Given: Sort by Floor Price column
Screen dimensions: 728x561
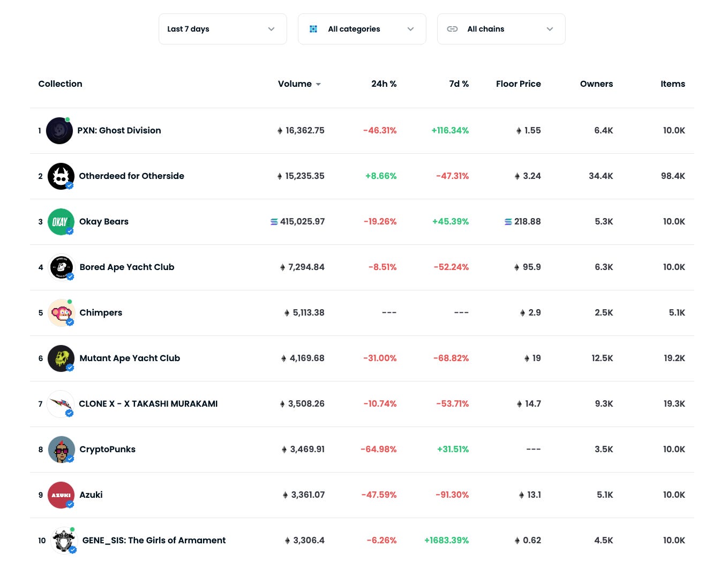Looking at the screenshot, I should coord(518,84).
